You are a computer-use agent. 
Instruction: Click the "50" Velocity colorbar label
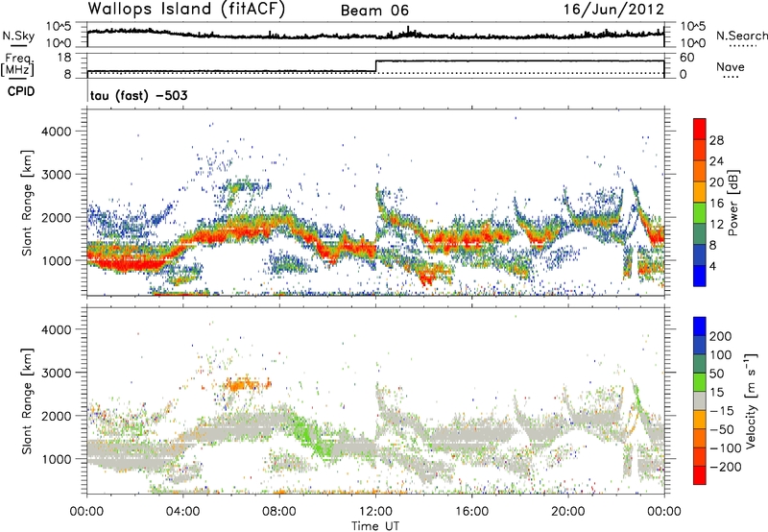[716, 374]
